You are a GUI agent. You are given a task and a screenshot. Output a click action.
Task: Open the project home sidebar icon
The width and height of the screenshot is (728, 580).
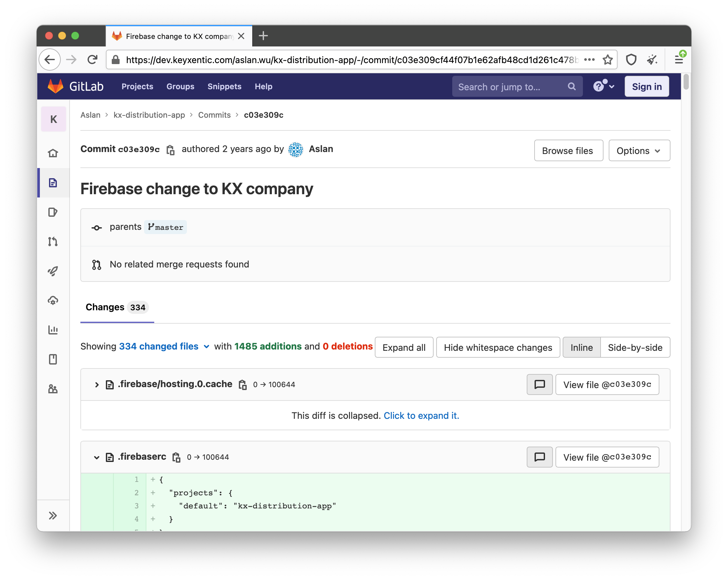(53, 153)
